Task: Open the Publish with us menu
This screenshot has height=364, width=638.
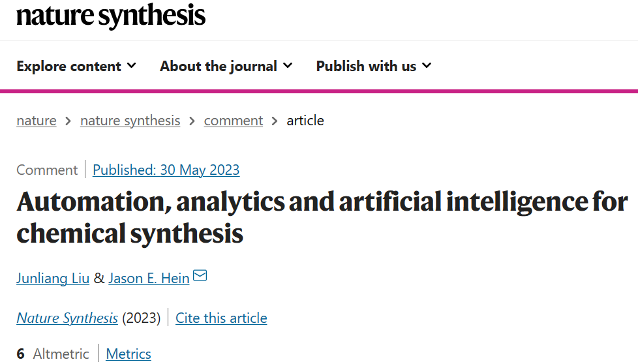Action: (374, 66)
